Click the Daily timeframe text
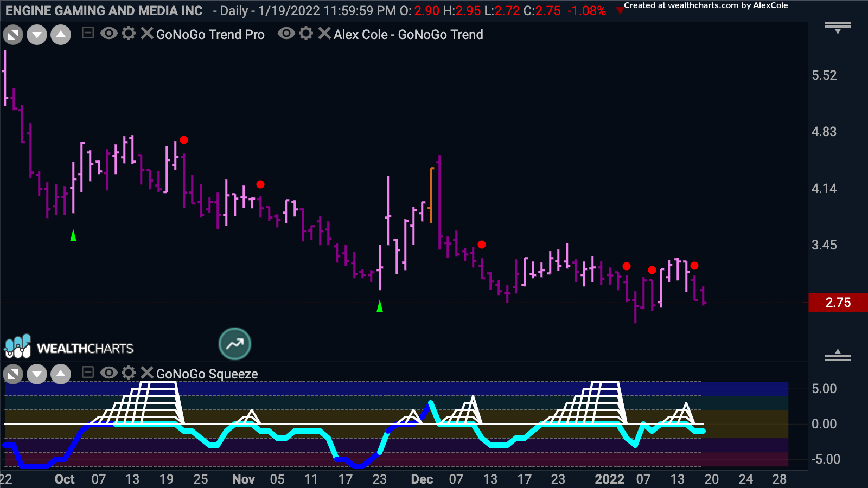Viewport: 868px width, 488px height. click(234, 11)
